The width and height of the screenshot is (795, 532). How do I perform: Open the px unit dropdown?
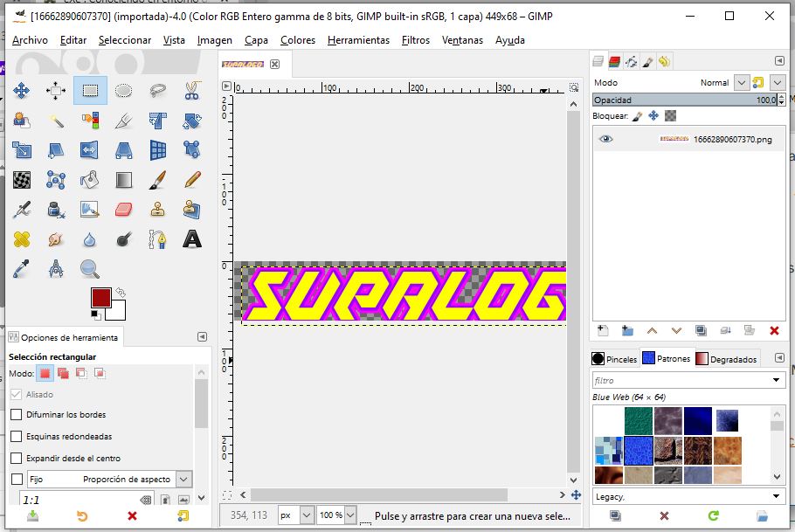click(307, 515)
